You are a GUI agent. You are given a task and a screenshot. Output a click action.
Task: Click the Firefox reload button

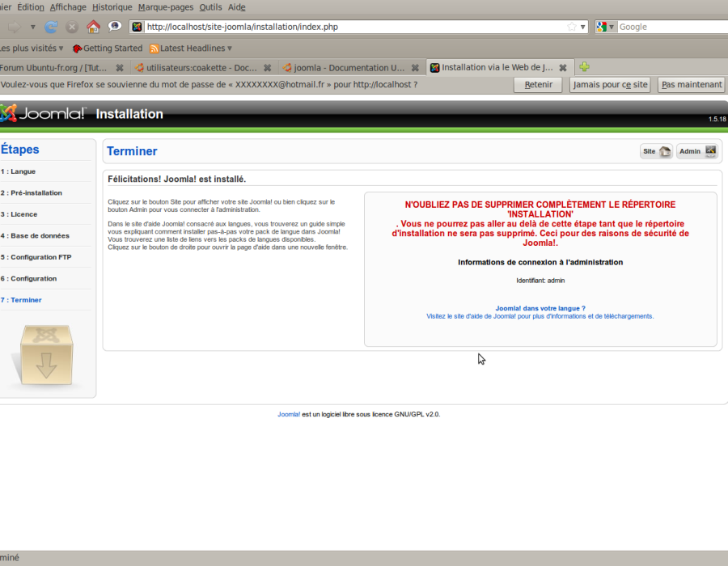click(51, 27)
